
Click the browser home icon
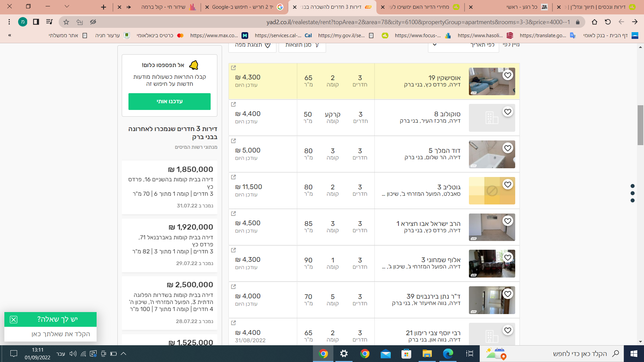[594, 22]
